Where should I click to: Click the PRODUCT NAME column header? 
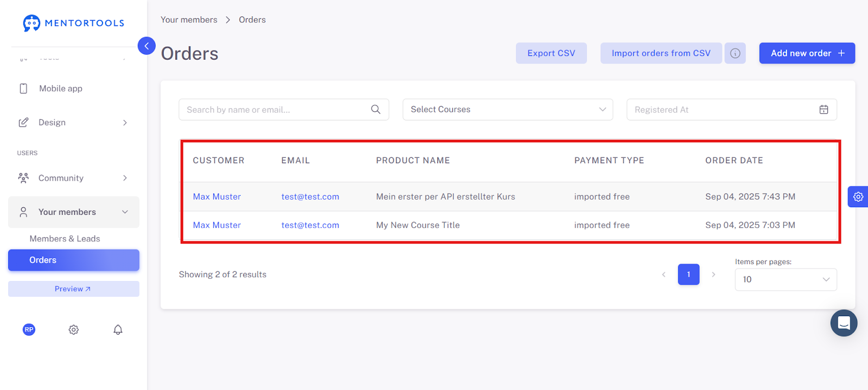pyautogui.click(x=413, y=161)
